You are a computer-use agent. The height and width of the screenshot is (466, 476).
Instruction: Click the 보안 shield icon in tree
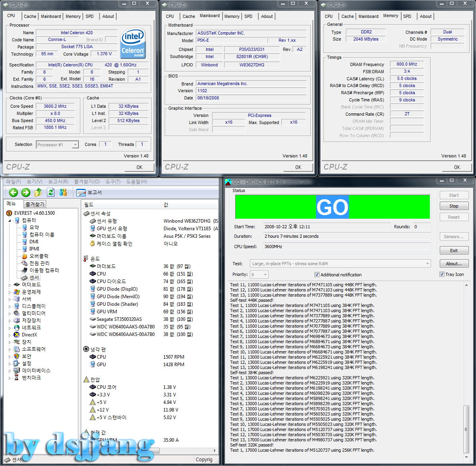point(17,356)
